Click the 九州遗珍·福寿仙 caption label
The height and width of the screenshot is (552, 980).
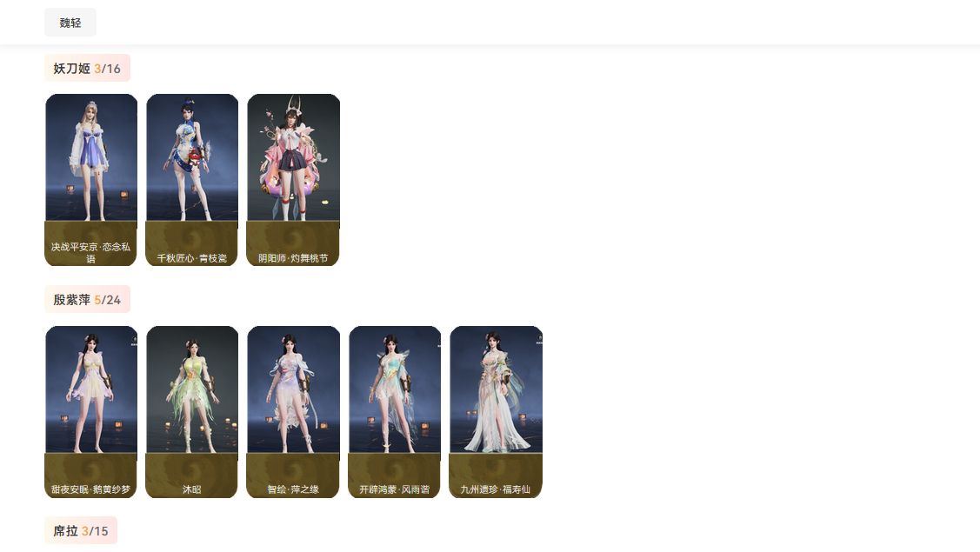click(x=496, y=489)
